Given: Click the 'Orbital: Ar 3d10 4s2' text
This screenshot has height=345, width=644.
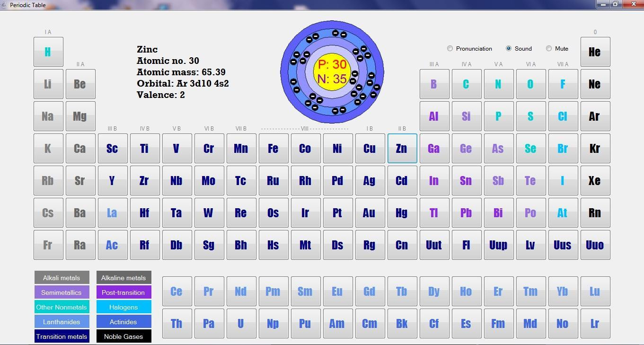Looking at the screenshot, I should [x=183, y=83].
